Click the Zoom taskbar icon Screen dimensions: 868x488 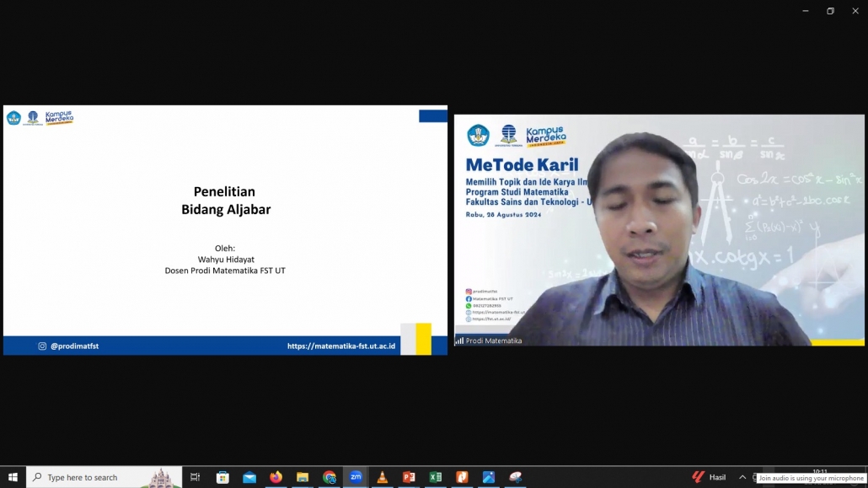click(x=356, y=477)
